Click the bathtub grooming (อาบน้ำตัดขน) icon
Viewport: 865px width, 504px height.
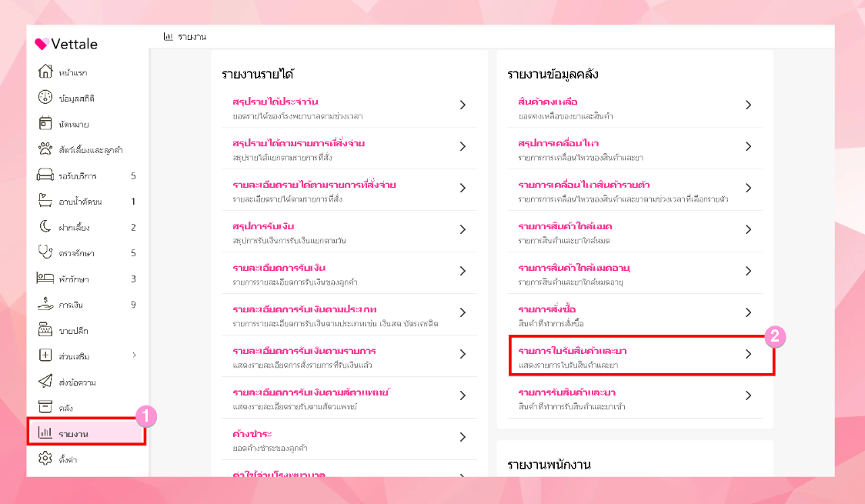pos(45,202)
